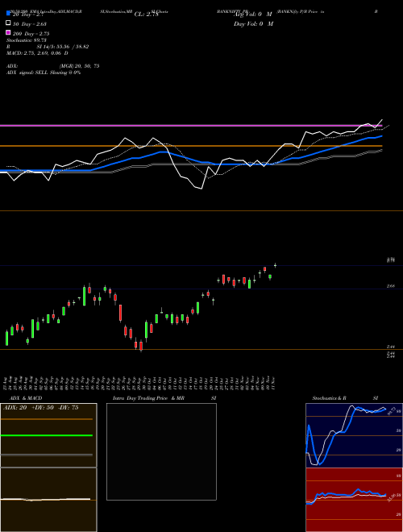This screenshot has height=532, width=403.
Task: Click the blue Stochastics chart panel
Action: pyautogui.click(x=354, y=435)
